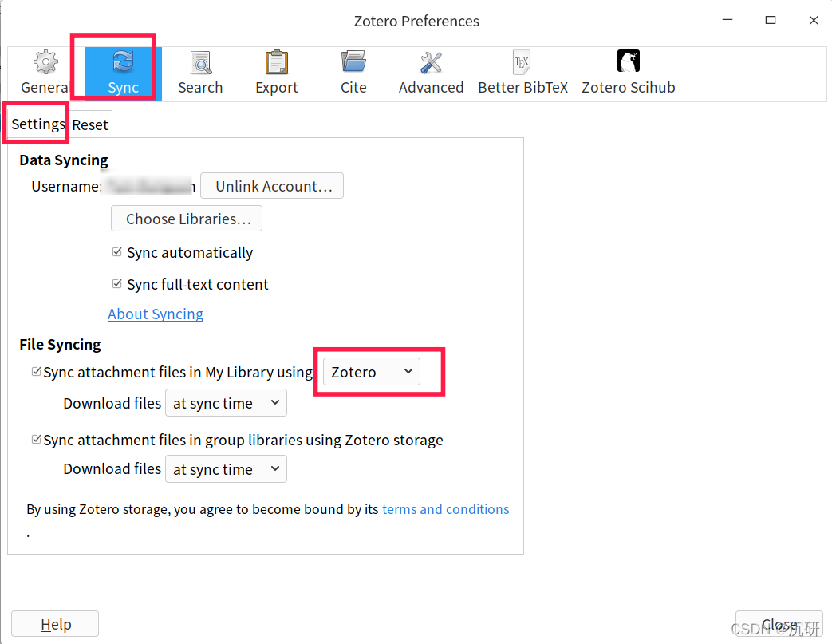Open the Advanced preferences pane
Viewport: 832px width, 644px height.
[431, 73]
